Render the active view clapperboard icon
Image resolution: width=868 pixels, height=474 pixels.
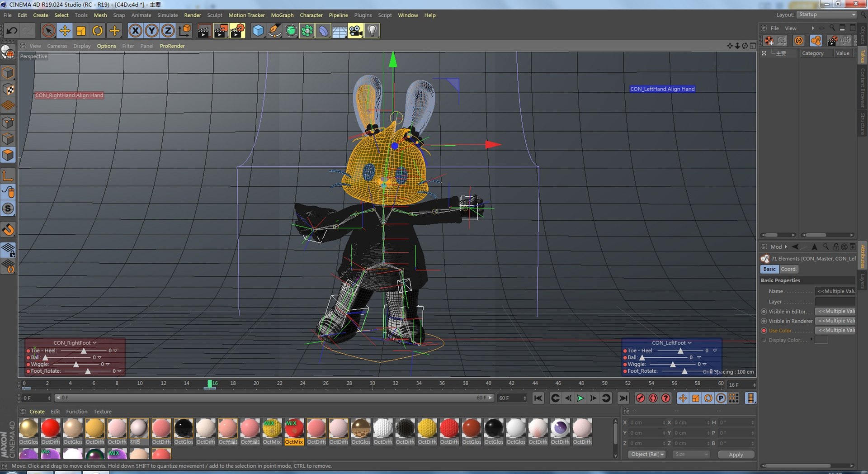(x=204, y=31)
